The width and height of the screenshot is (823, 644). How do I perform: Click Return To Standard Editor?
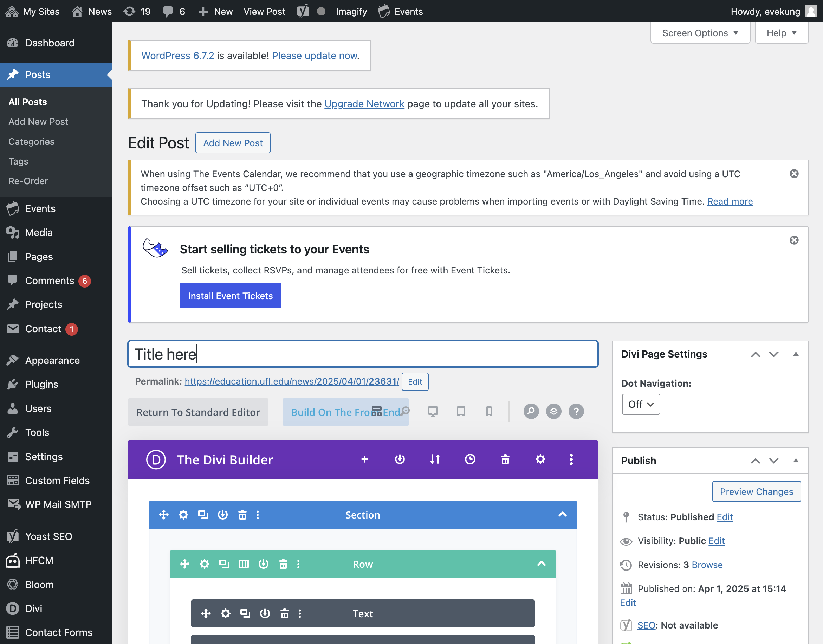point(198,412)
